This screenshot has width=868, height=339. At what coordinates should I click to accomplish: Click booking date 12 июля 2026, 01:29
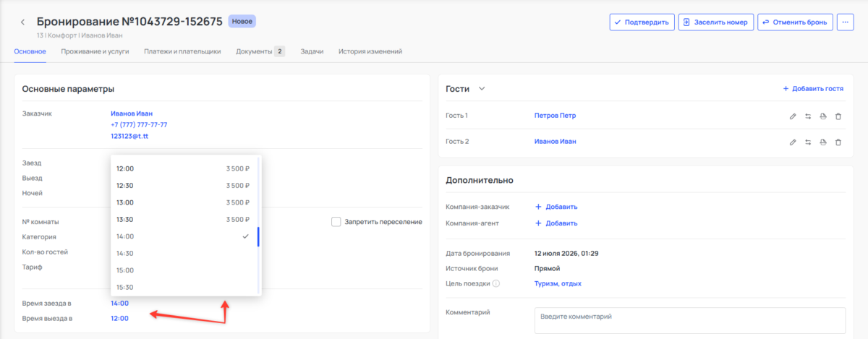[x=566, y=254]
